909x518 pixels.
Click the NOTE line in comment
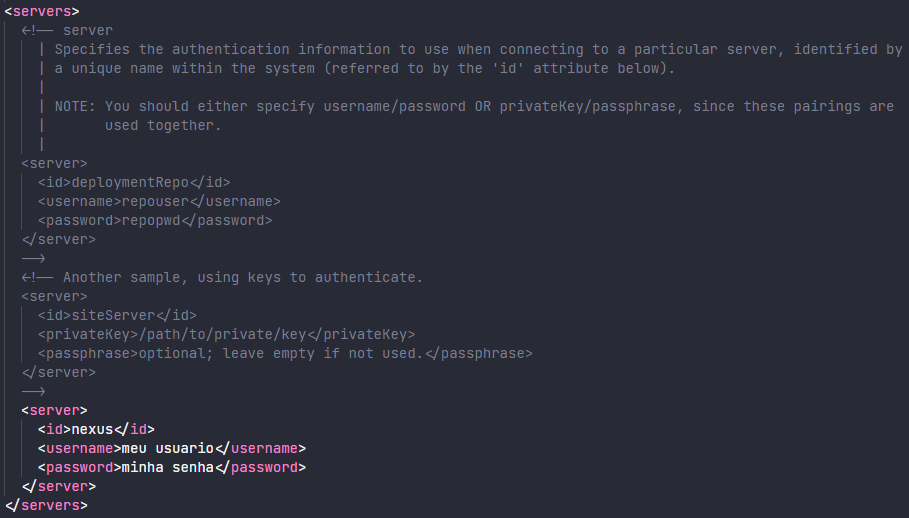pos(474,107)
